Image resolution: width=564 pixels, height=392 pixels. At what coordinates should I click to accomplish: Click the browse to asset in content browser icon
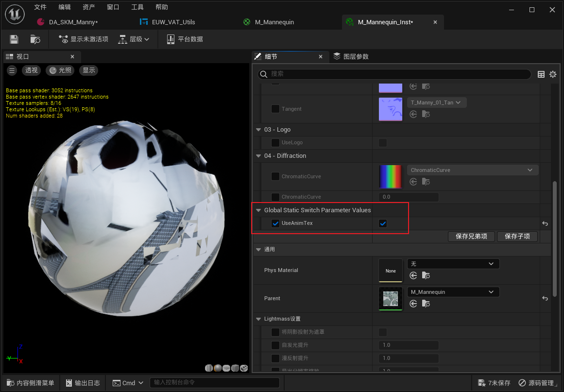tap(35, 39)
